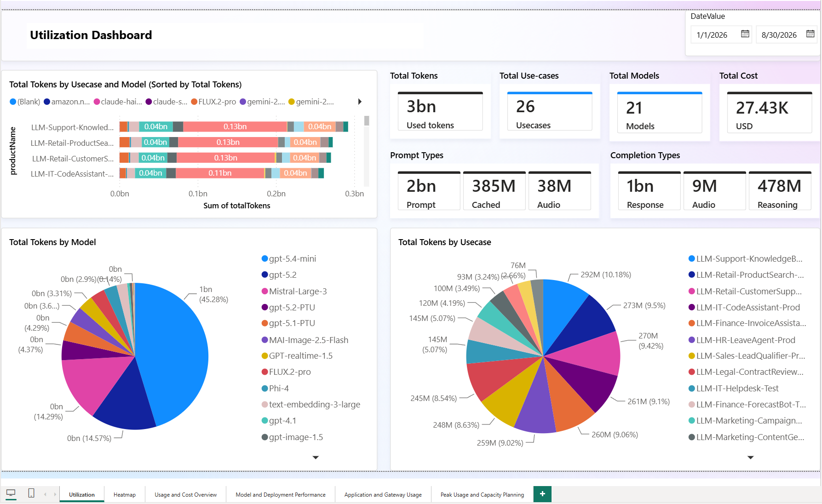Screen dimensions: 822x504
Task: Open Model and Deployment Performance tab
Action: click(x=281, y=495)
